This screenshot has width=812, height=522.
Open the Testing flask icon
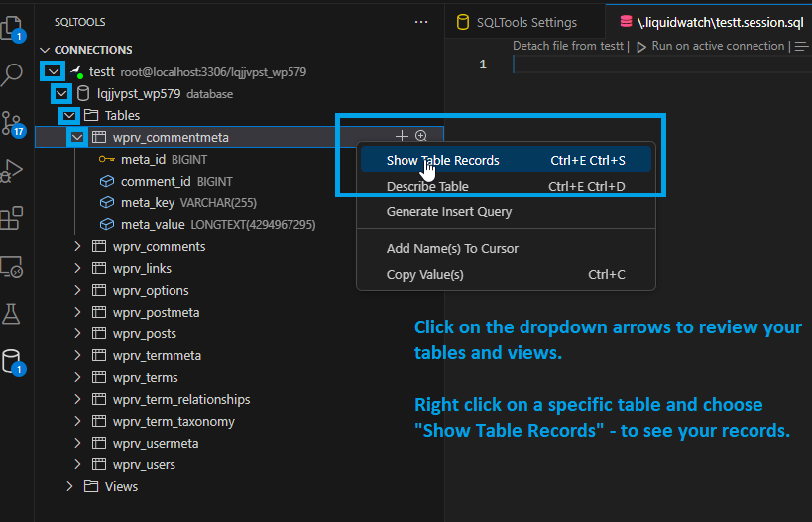click(11, 314)
